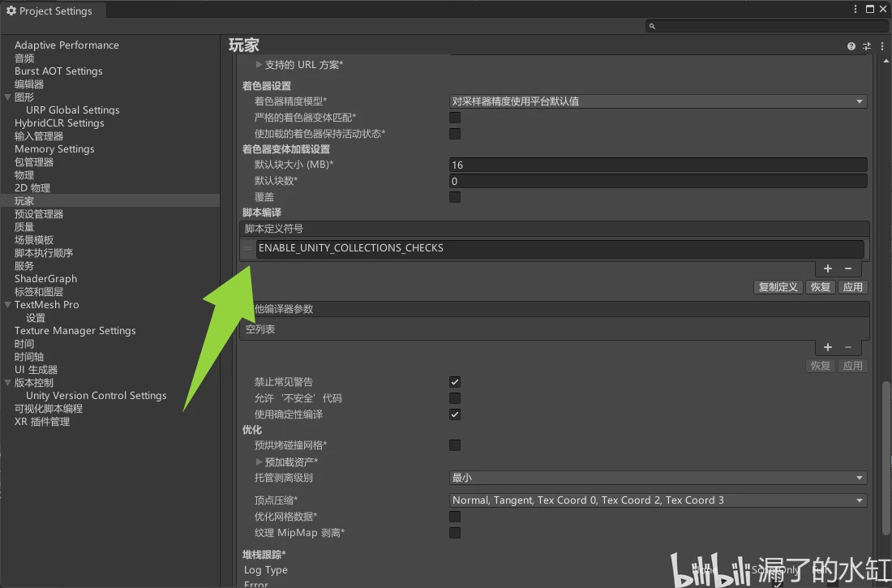Image resolution: width=892 pixels, height=588 pixels.
Task: Select URP Global Settings
Action: [73, 109]
